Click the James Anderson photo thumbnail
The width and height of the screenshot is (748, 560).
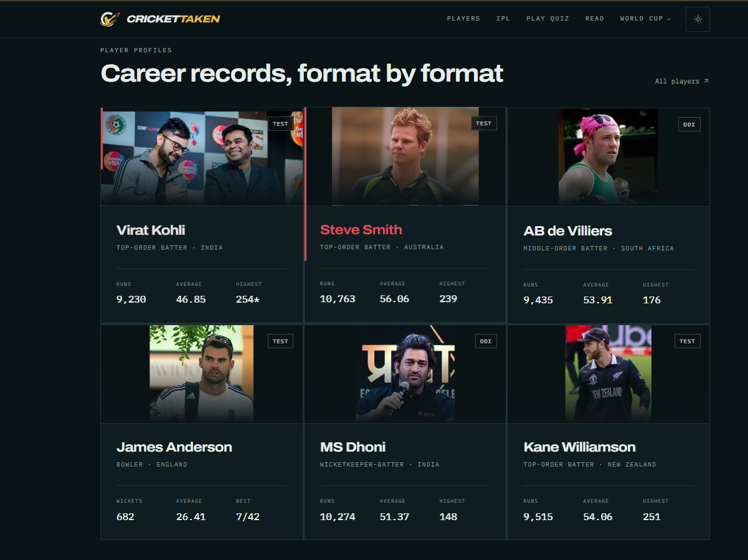pos(202,374)
